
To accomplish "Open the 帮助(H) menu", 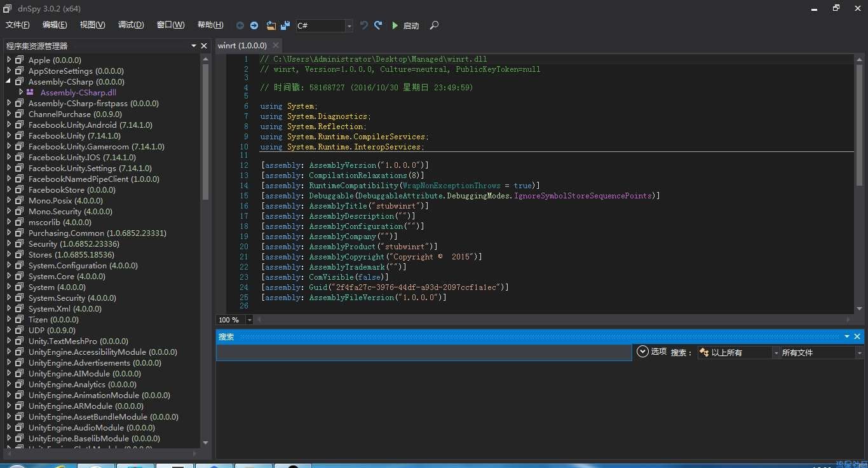I will point(210,25).
